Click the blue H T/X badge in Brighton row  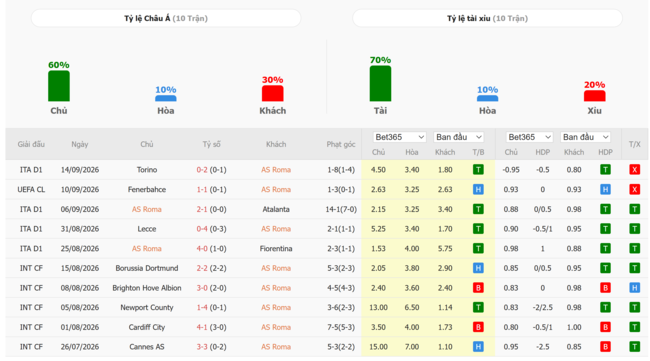[x=634, y=288]
